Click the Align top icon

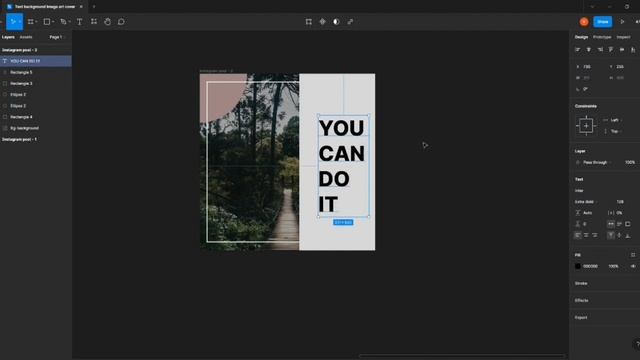pyautogui.click(x=611, y=49)
